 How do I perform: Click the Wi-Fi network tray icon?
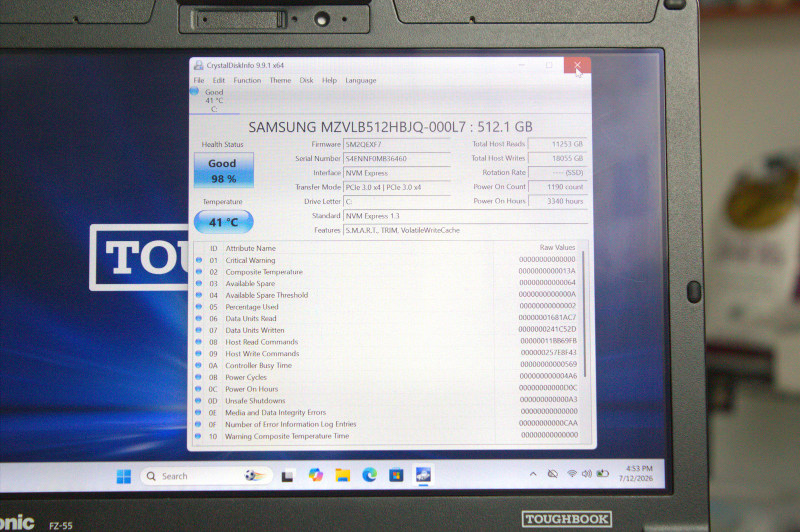coord(571,474)
